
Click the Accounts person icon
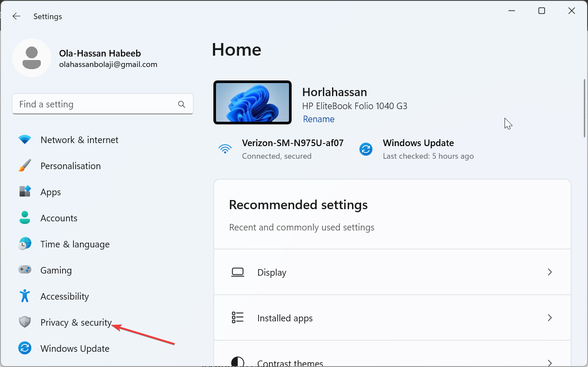pyautogui.click(x=25, y=218)
